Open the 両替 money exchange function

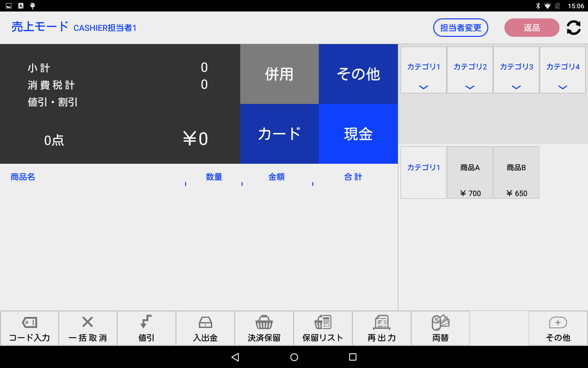click(441, 328)
